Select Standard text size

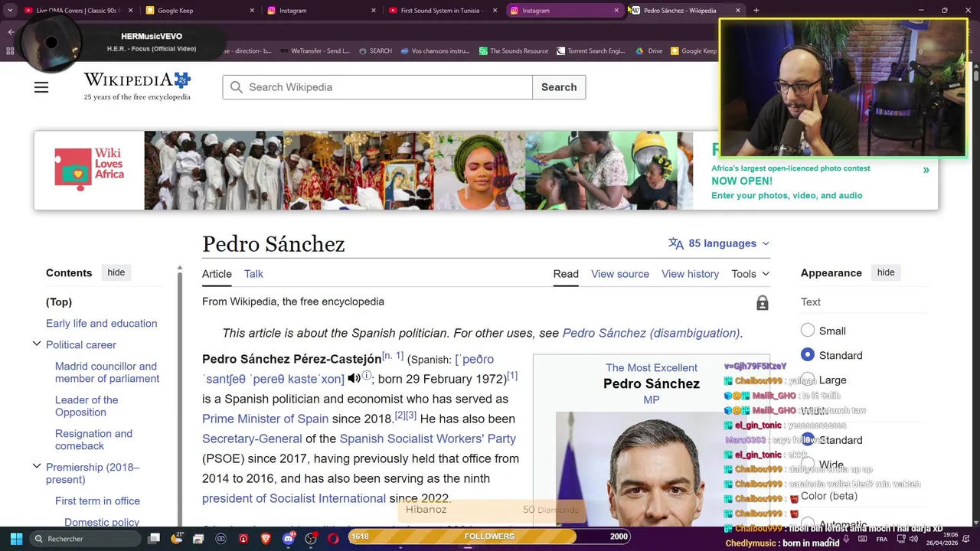click(x=808, y=355)
